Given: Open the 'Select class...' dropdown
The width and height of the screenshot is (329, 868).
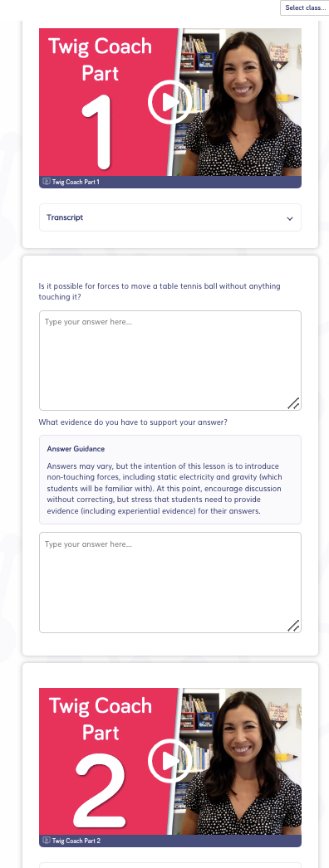Looking at the screenshot, I should pos(305,7).
